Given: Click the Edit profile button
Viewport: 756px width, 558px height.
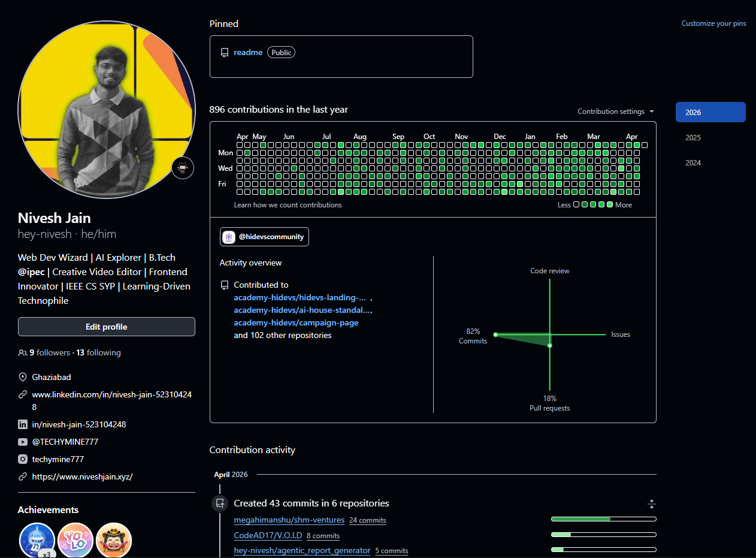Looking at the screenshot, I should [106, 326].
